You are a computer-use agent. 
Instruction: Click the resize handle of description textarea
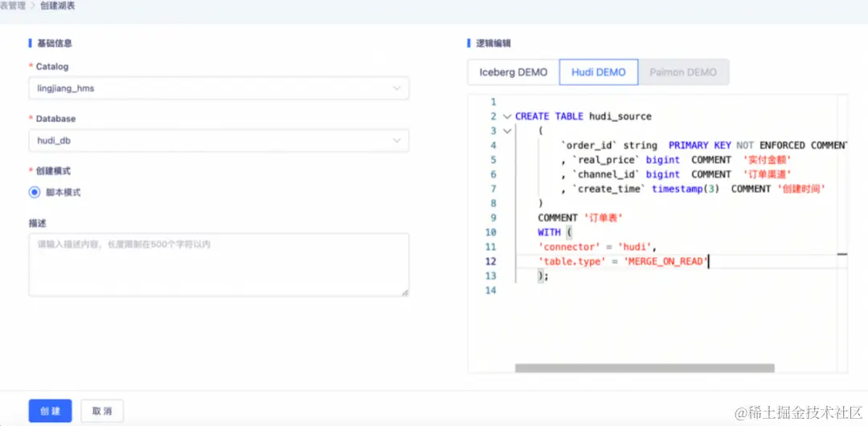tap(404, 292)
